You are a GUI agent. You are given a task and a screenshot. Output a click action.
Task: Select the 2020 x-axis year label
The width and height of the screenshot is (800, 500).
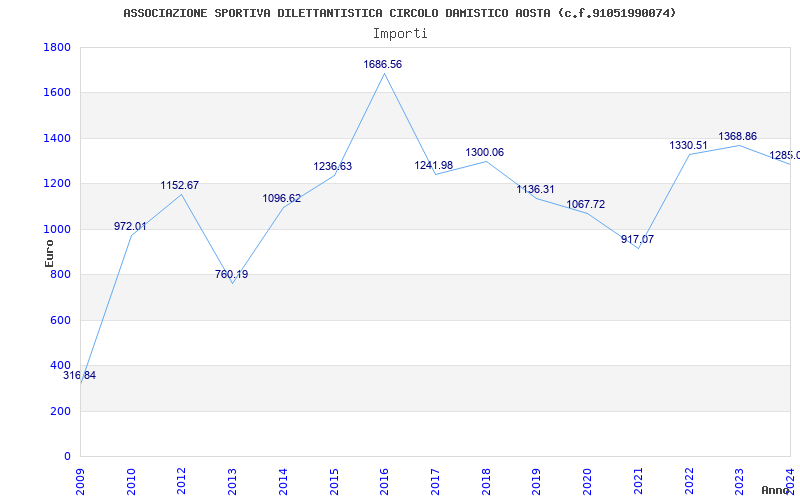(x=588, y=481)
